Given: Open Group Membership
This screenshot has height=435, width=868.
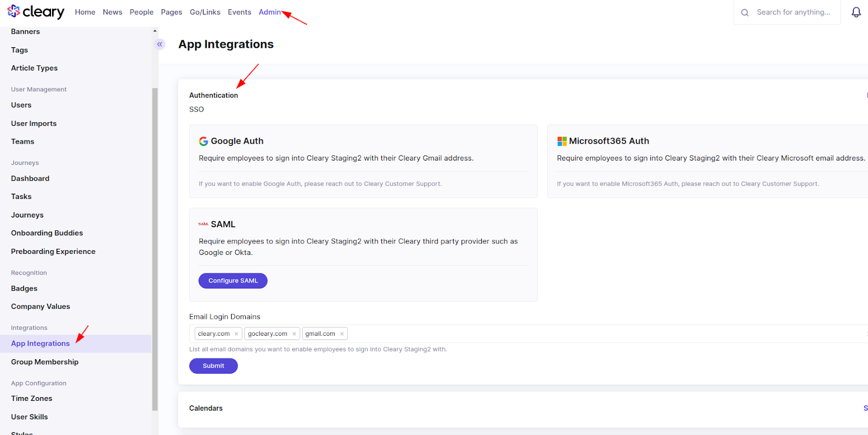Looking at the screenshot, I should [45, 362].
